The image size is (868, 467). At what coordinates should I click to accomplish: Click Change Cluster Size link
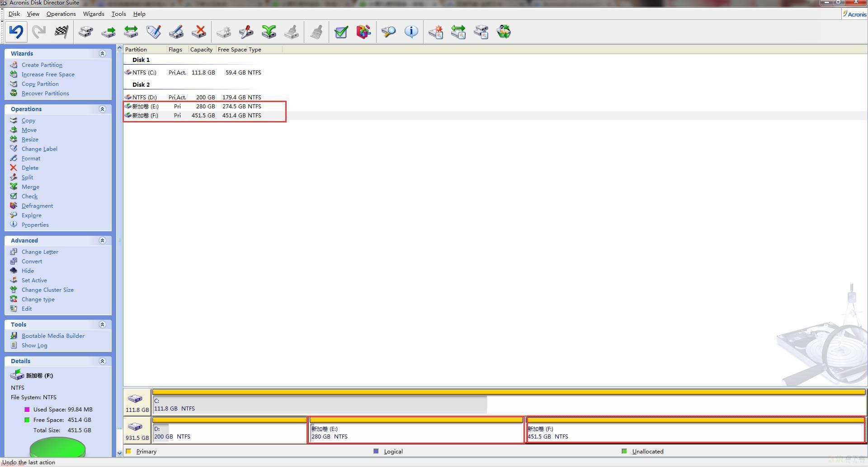47,290
